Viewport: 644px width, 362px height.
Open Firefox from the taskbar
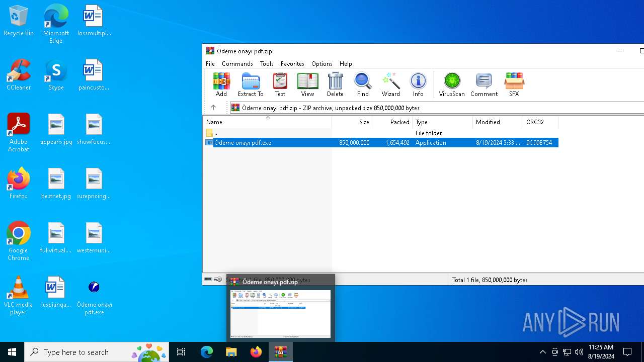(256, 352)
